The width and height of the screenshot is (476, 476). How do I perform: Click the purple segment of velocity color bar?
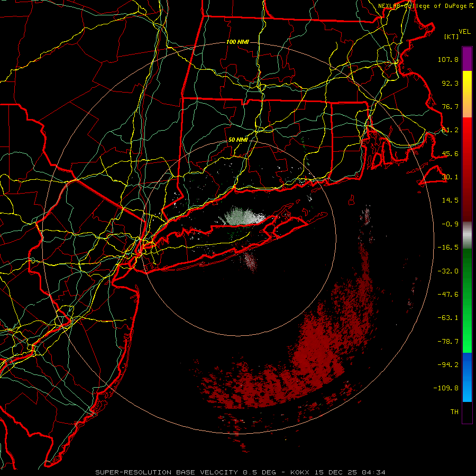[467, 59]
